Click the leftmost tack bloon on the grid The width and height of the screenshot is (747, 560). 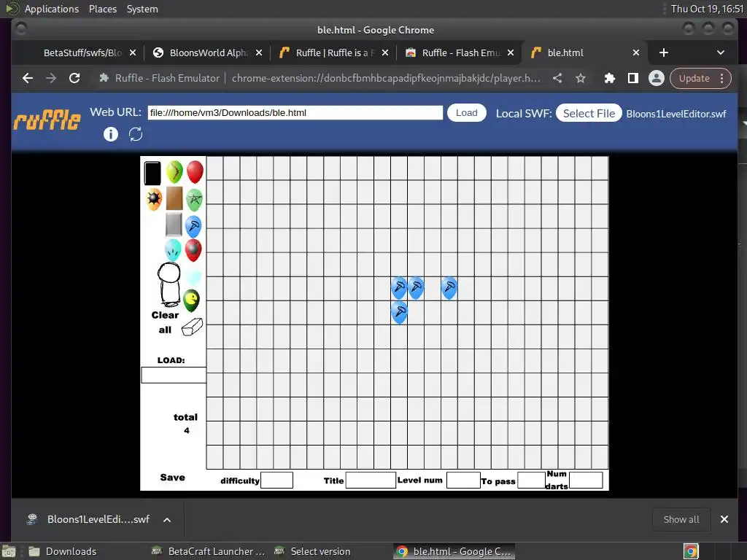pyautogui.click(x=399, y=288)
